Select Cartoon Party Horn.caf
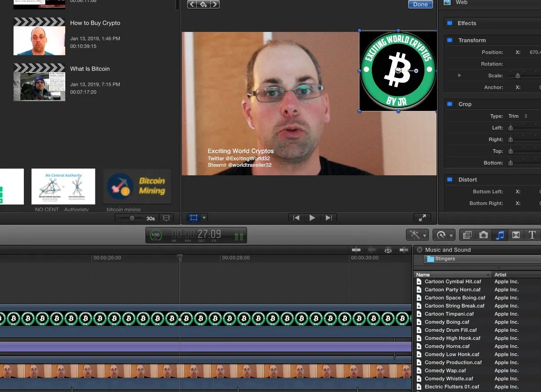The image size is (541, 392). (452, 290)
